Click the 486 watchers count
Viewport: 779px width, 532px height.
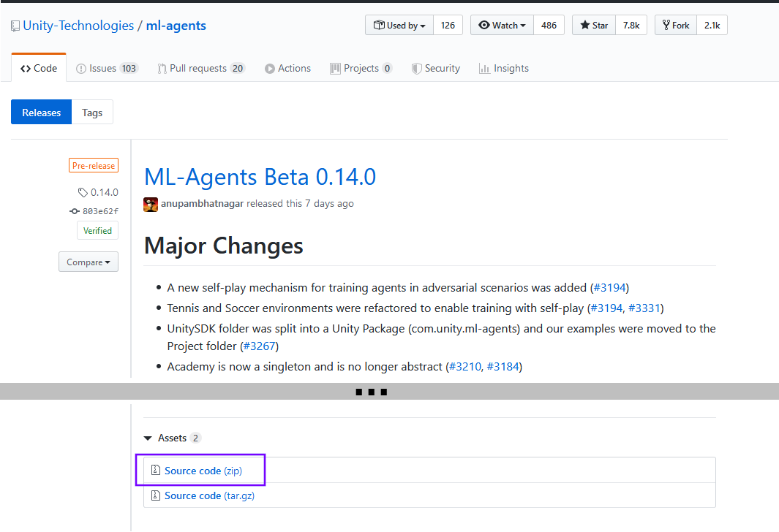(549, 25)
